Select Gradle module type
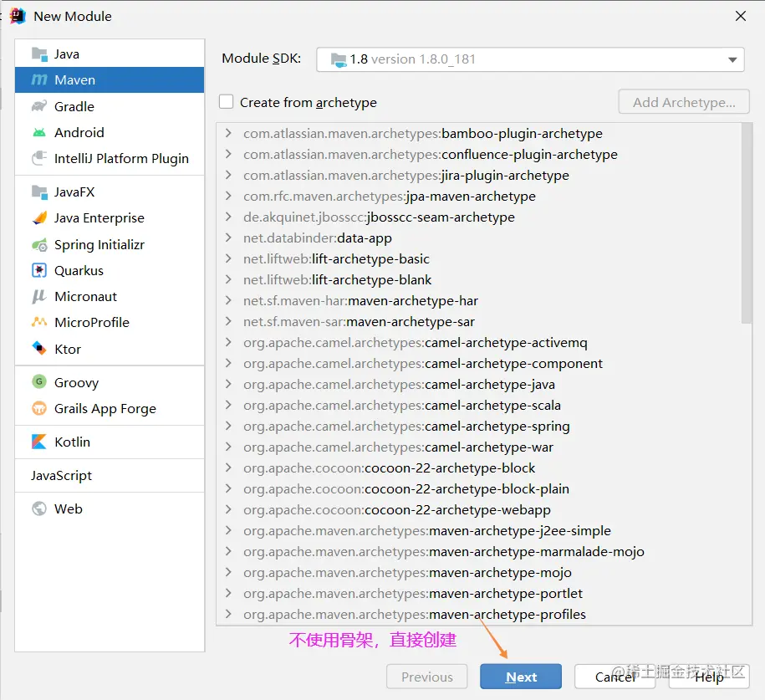The image size is (765, 700). click(110, 106)
